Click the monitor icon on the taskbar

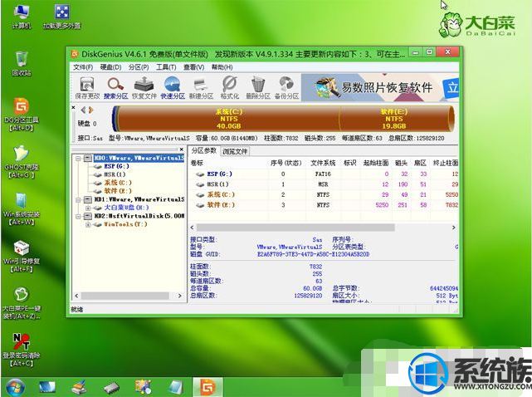click(46, 387)
